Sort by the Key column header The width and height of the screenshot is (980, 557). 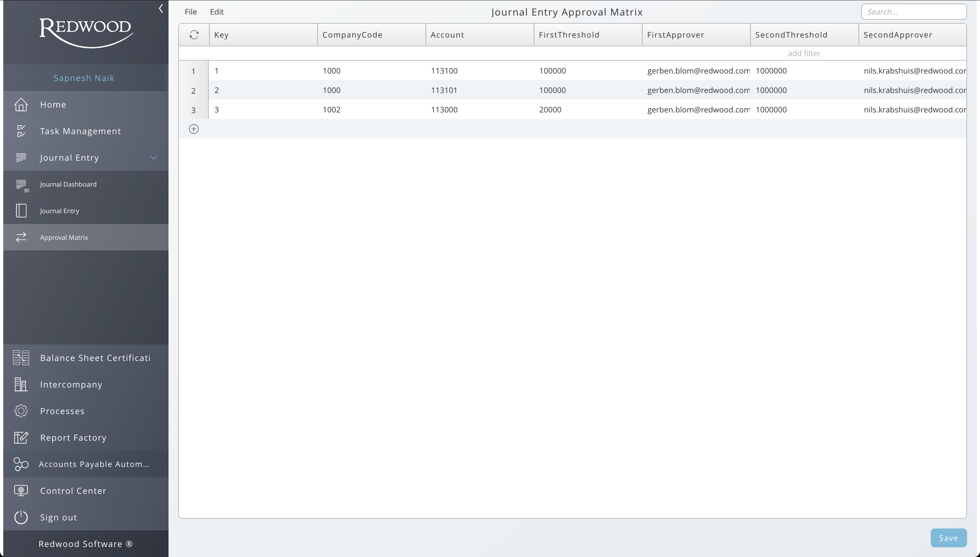[263, 35]
